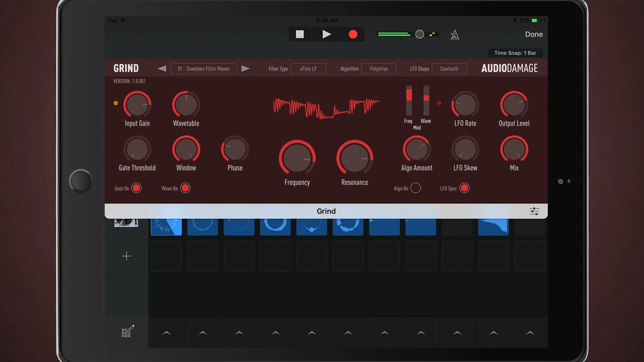
Task: Go to previous preset with left arrow
Action: [162, 69]
